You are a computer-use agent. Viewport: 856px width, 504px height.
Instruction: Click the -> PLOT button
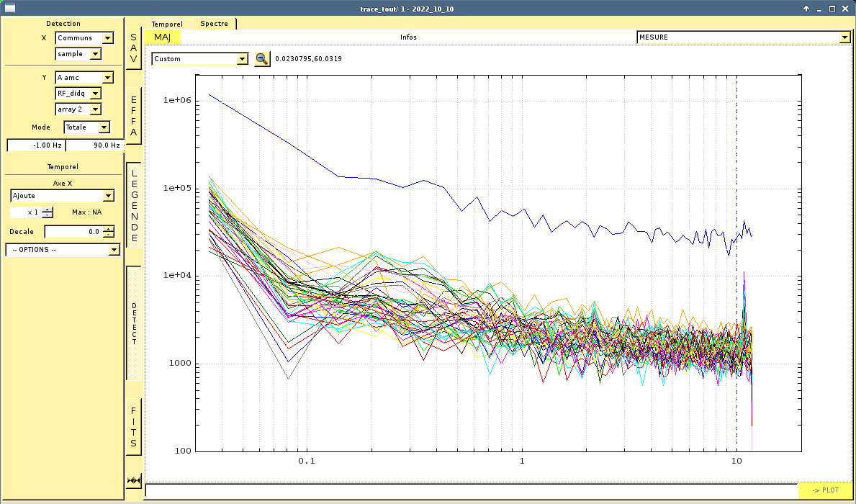(x=825, y=490)
